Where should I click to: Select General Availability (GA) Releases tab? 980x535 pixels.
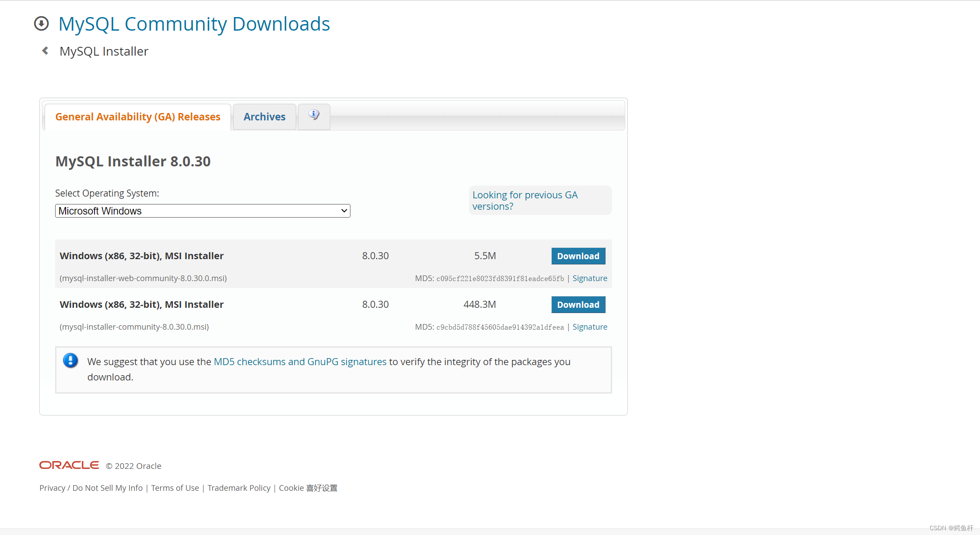pos(138,117)
